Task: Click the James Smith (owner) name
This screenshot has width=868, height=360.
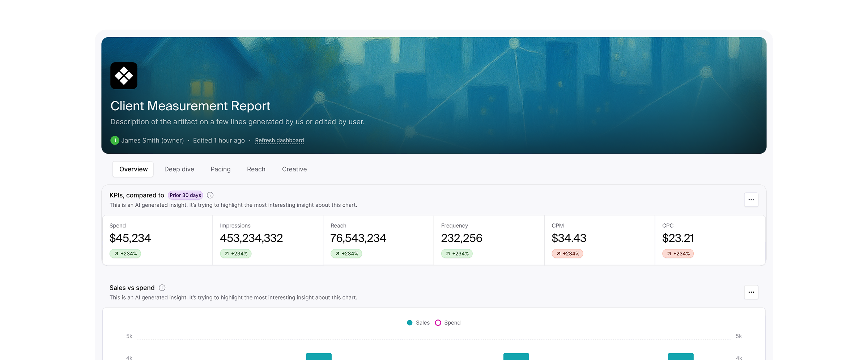Action: coord(153,140)
